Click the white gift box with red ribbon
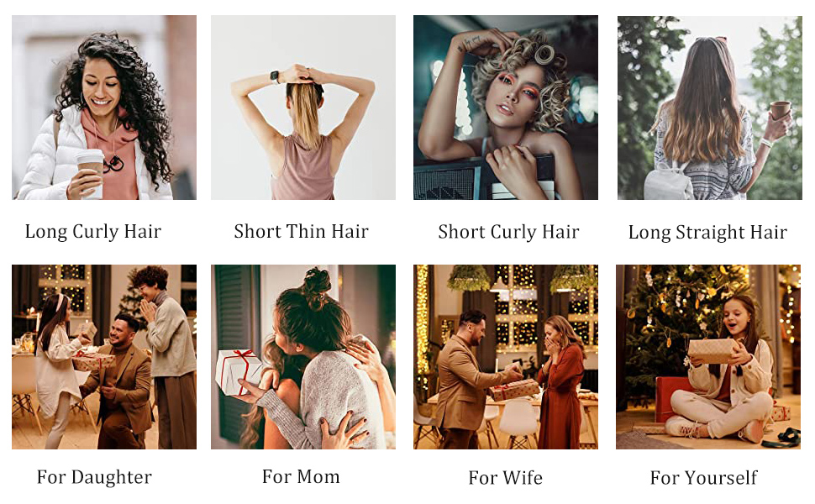 238,371
